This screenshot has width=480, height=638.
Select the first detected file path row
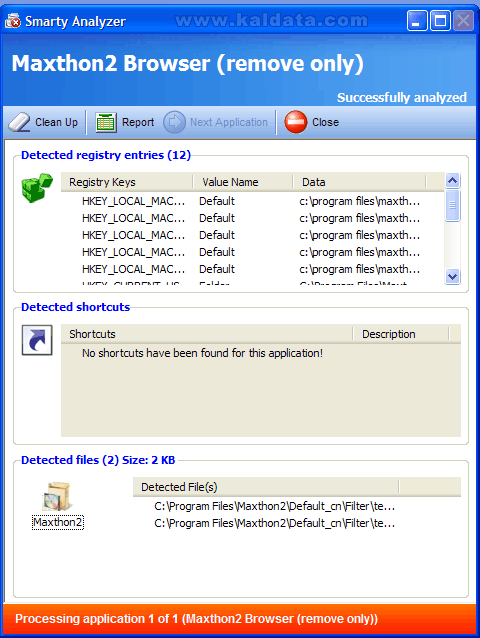pos(275,506)
